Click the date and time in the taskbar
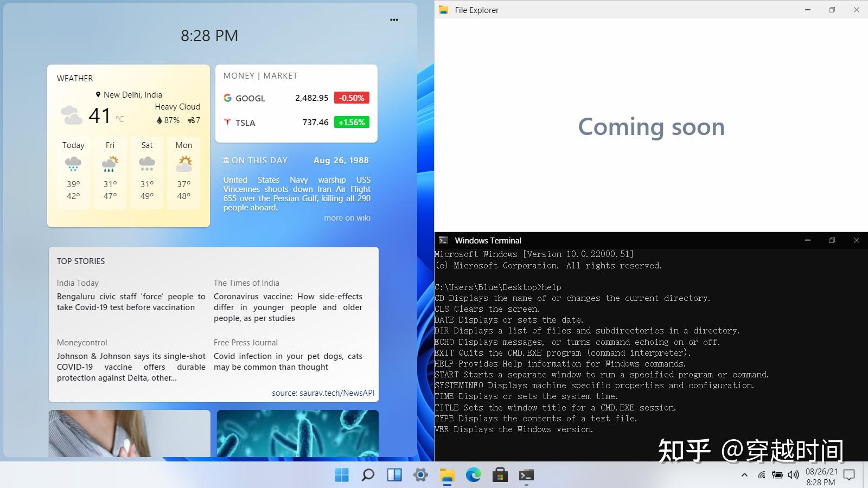The width and height of the screenshot is (868, 488). [x=819, y=474]
